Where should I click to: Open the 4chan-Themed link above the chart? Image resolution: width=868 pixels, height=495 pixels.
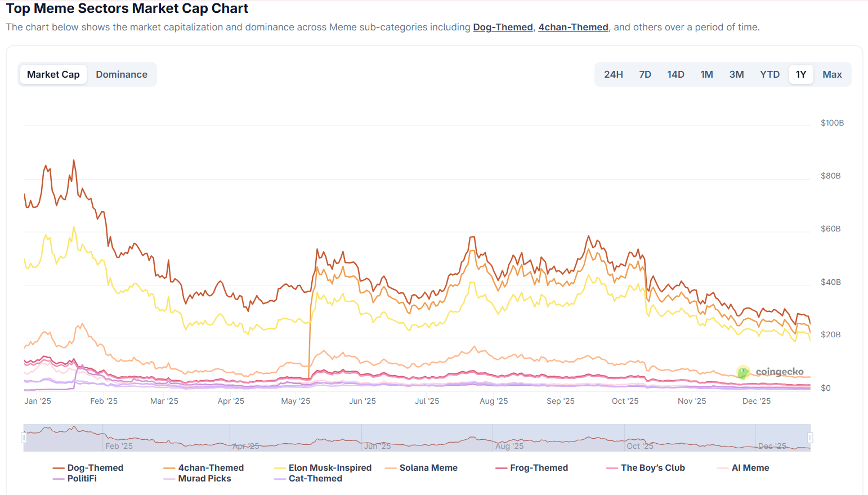tap(573, 26)
